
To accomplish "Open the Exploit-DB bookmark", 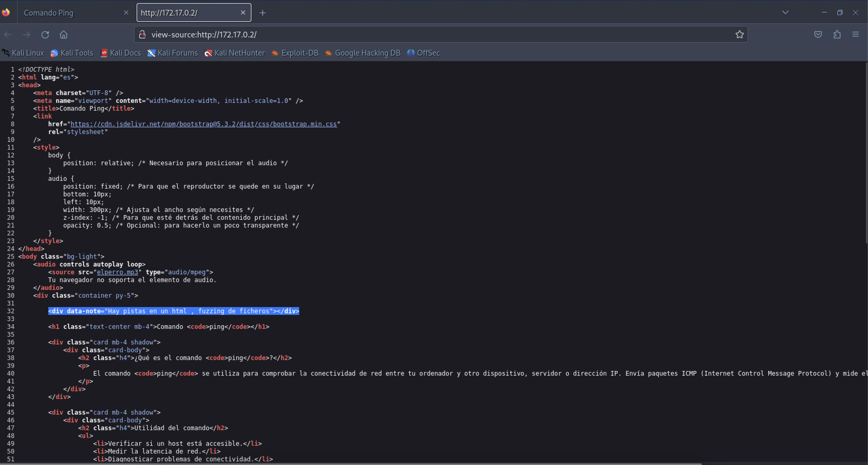I will click(295, 53).
